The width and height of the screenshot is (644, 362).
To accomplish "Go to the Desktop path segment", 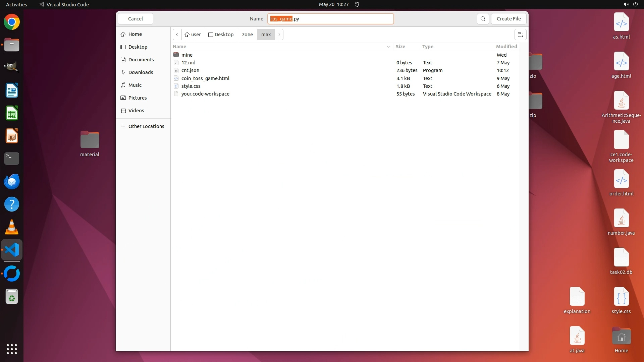I will [x=221, y=35].
